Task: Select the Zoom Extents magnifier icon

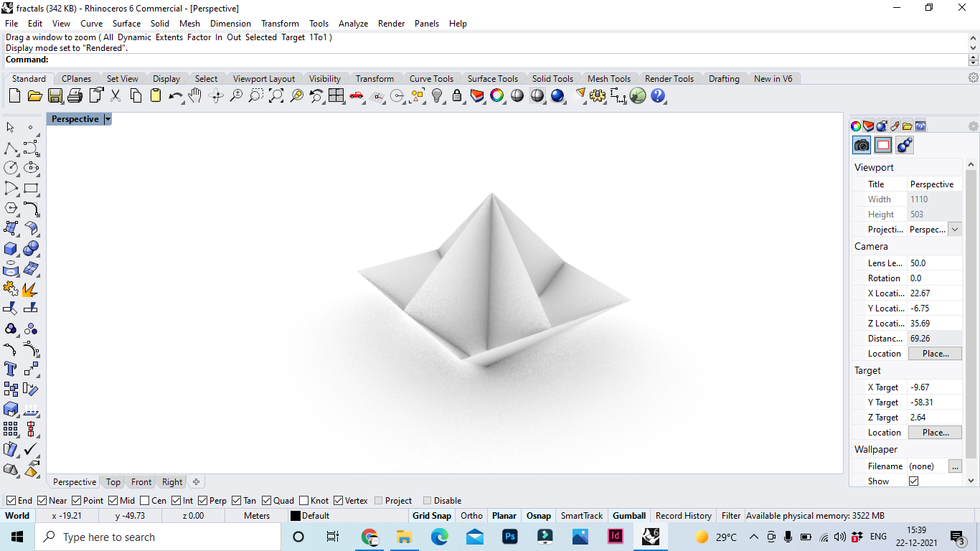Action: (x=276, y=95)
